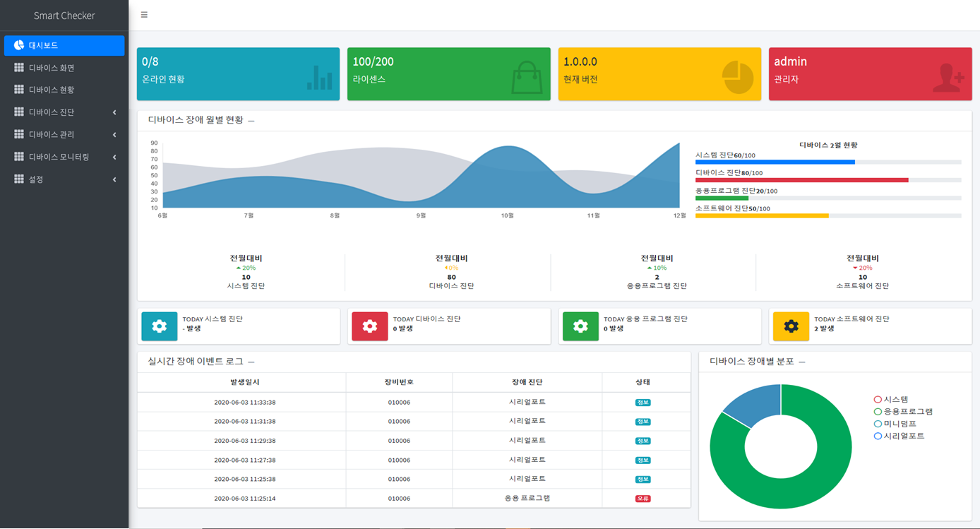Expand the 디바이스 모니터링 submenu arrow
Viewport: 980px width, 529px height.
coord(114,157)
